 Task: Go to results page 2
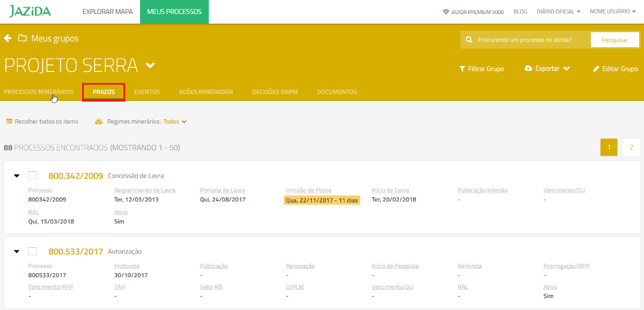coord(631,147)
